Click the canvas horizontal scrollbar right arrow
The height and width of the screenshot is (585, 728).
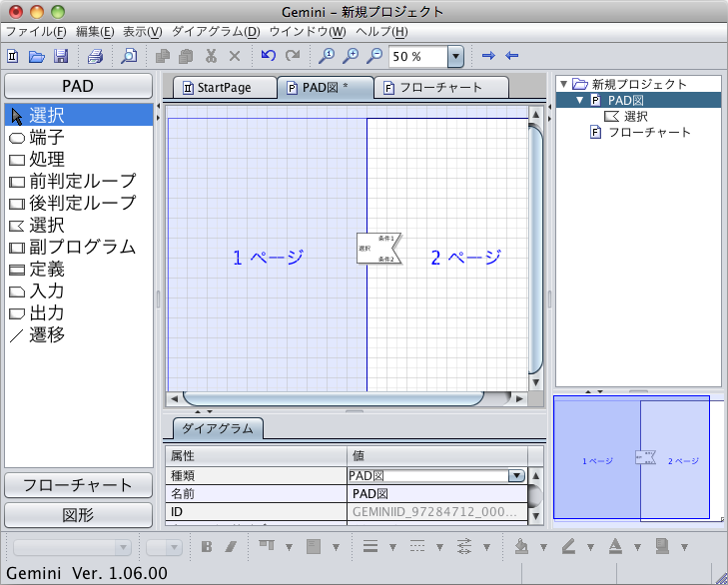click(x=519, y=398)
